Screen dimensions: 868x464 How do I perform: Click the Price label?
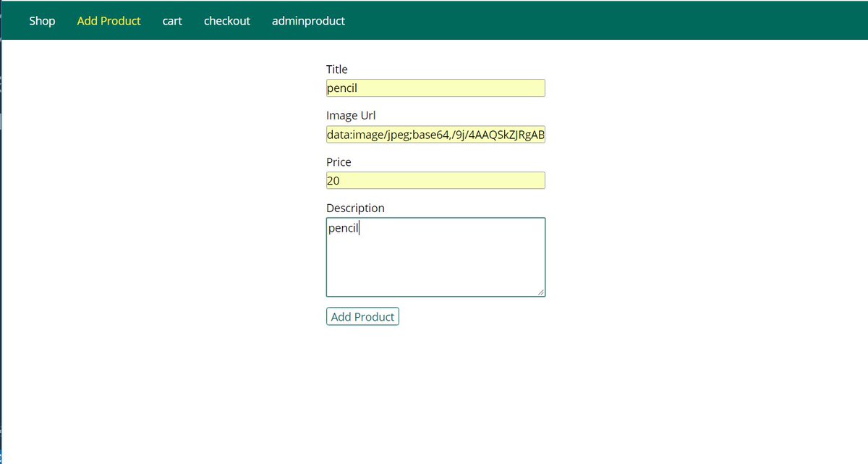coord(338,161)
